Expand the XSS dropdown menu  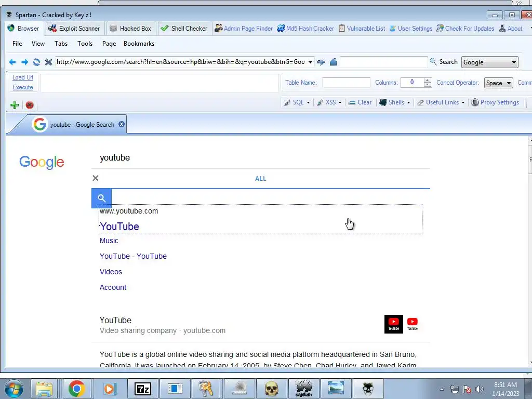[x=340, y=102]
